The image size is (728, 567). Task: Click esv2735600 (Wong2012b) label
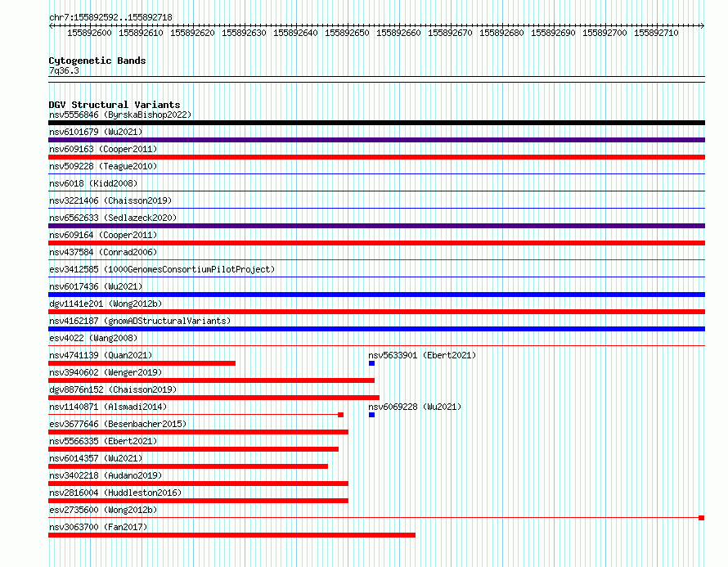pos(103,510)
